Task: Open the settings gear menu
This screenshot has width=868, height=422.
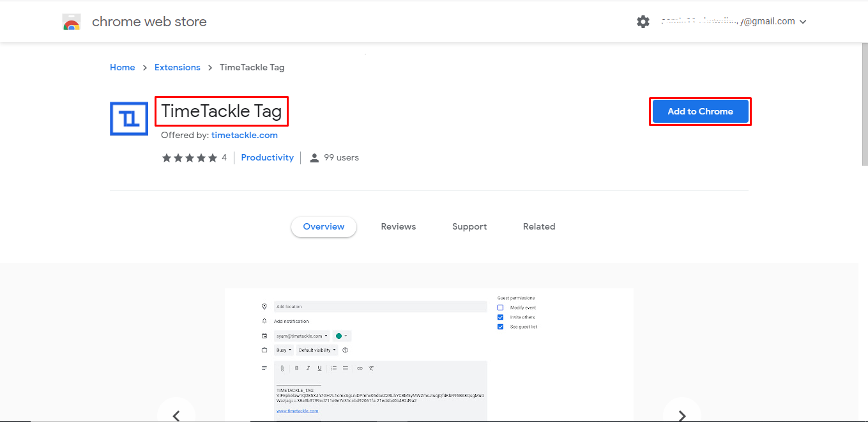Action: pyautogui.click(x=643, y=22)
